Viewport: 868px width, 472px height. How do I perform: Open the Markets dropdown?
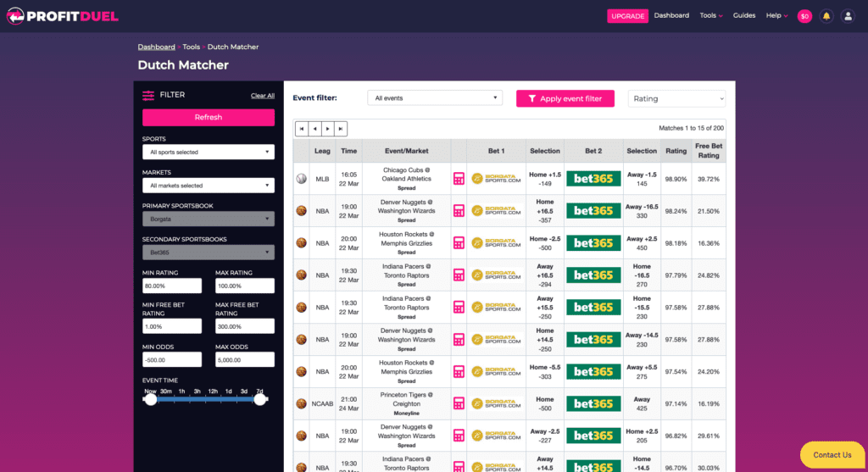(209, 186)
